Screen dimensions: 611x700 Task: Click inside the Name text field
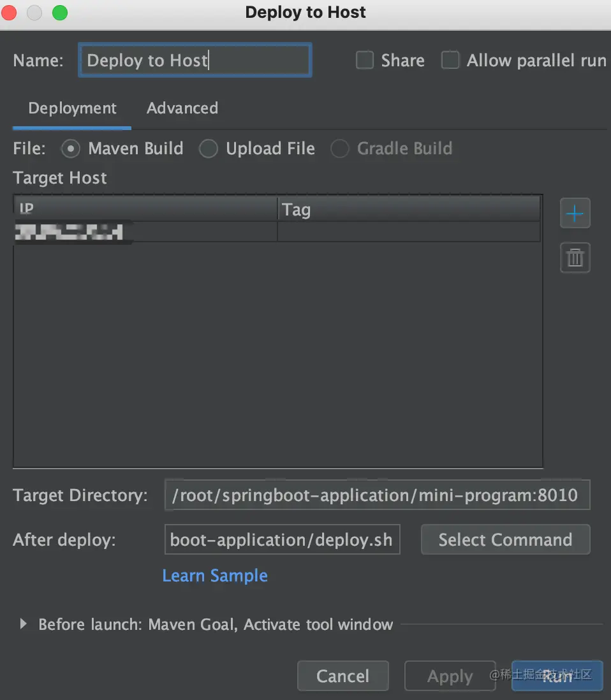(x=195, y=60)
